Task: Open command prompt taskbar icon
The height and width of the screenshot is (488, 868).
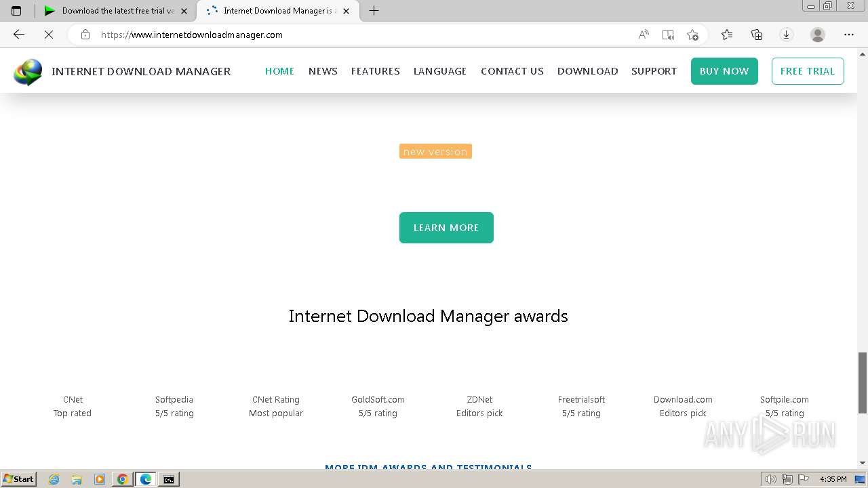Action: [x=168, y=479]
